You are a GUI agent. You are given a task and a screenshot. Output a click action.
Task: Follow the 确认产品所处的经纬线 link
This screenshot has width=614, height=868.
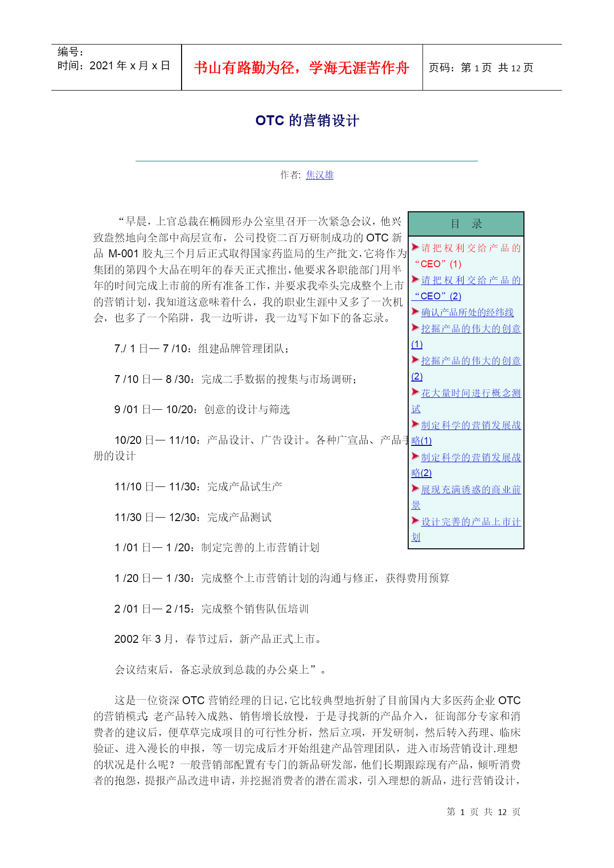click(x=467, y=312)
